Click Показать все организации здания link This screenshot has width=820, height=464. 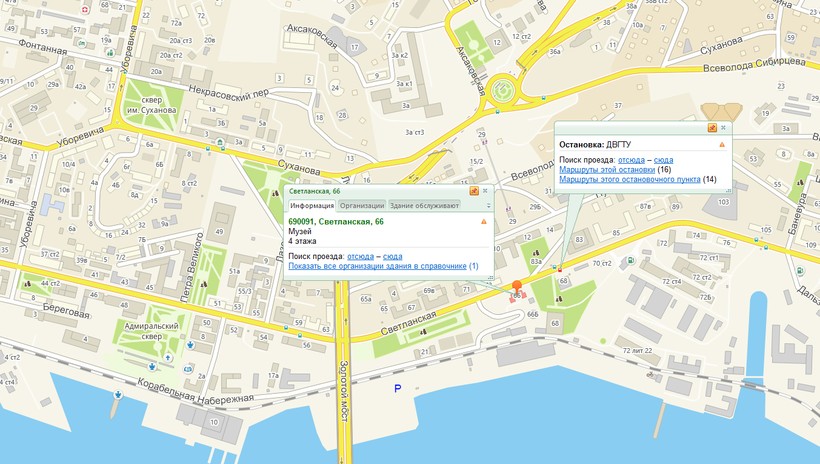click(377, 266)
